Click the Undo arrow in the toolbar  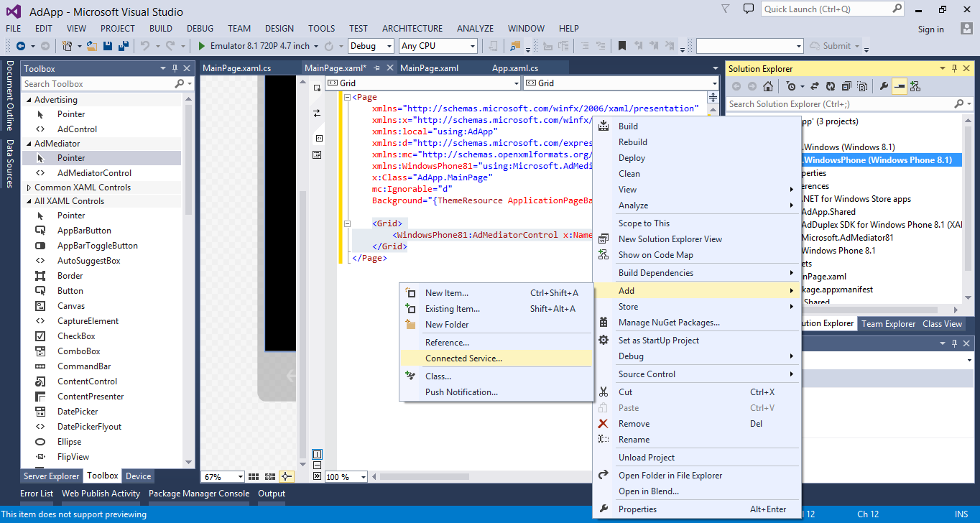145,46
